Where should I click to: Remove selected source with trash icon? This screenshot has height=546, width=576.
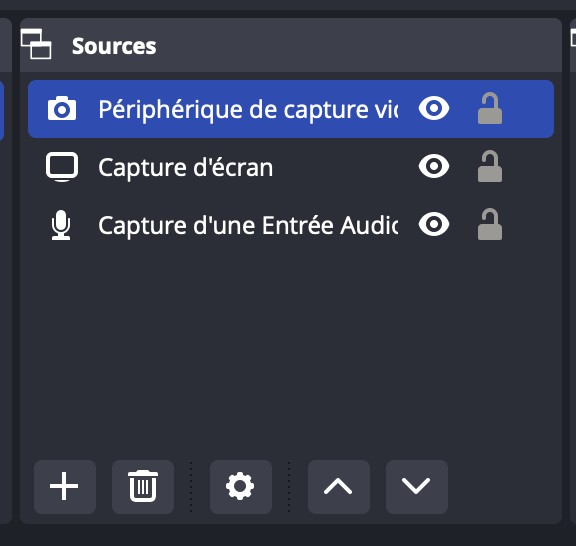click(143, 486)
